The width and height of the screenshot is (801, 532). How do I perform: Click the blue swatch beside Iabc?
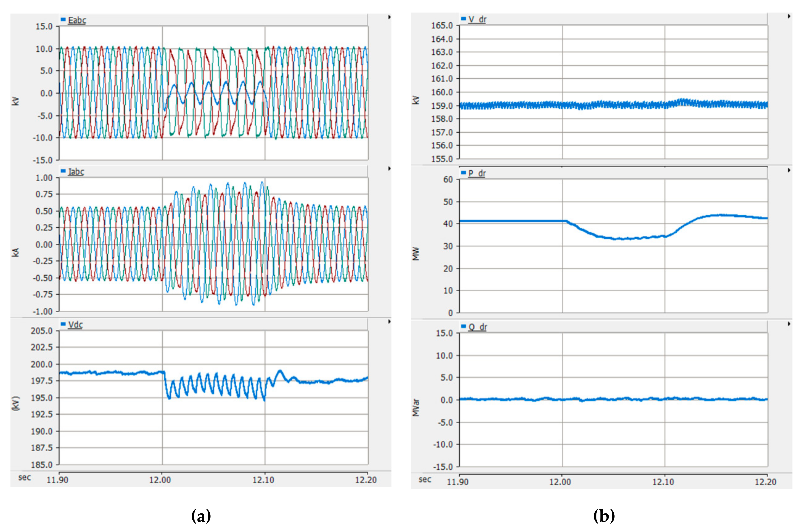point(63,171)
